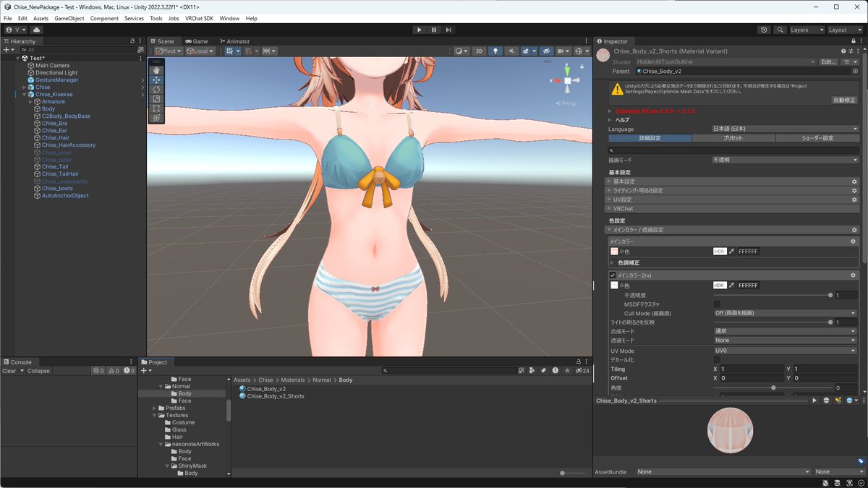Open draw mode shading dropdown

coord(461,51)
